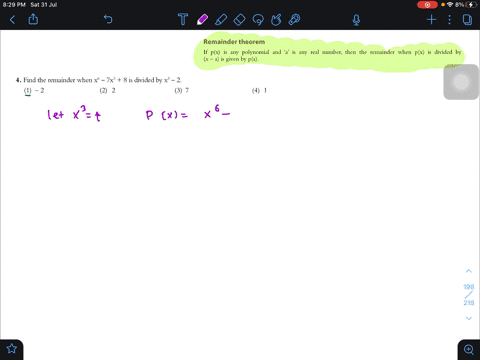Select the Lasso selection tool
This screenshot has height=360, width=480.
tap(258, 20)
